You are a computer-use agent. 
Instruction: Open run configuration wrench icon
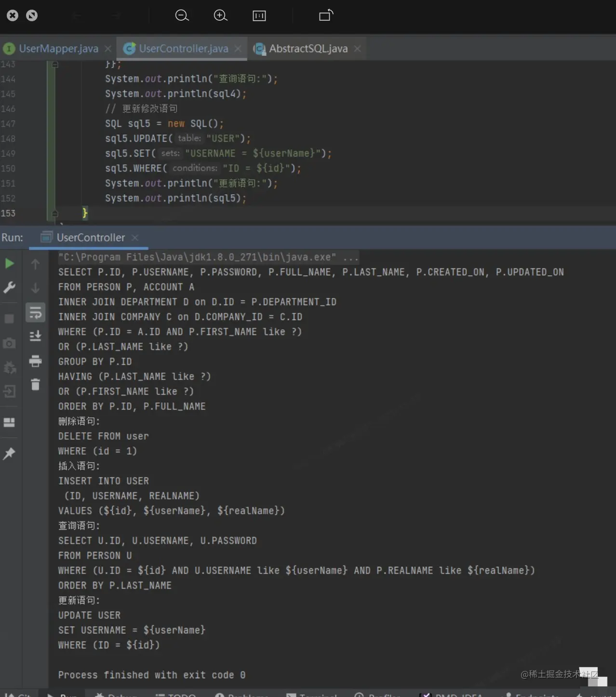click(x=9, y=288)
